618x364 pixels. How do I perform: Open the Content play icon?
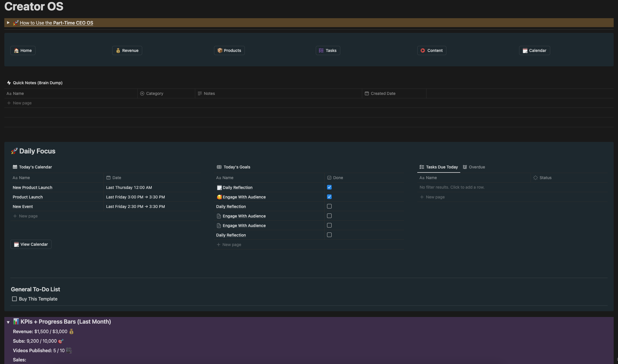[x=423, y=50]
